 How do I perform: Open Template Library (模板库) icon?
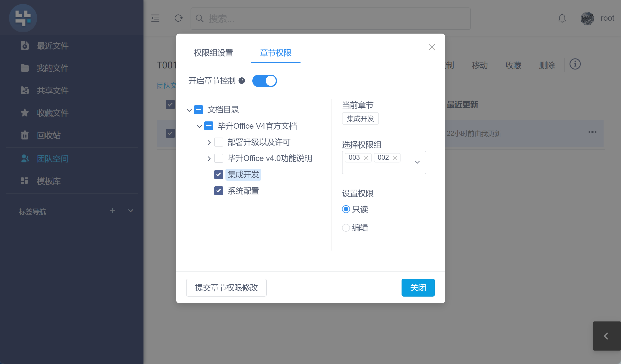pyautogui.click(x=24, y=181)
